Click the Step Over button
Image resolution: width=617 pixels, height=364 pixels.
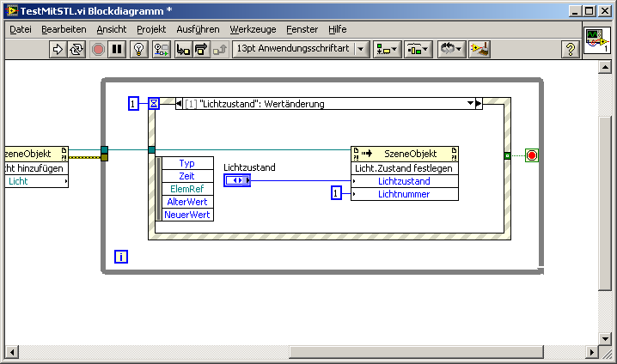[x=201, y=49]
